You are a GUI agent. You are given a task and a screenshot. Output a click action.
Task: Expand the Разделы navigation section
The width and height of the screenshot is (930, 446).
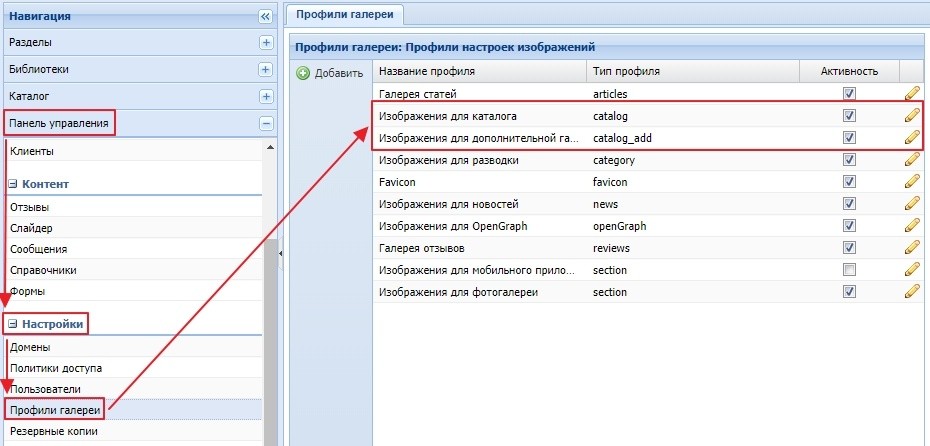pos(266,43)
